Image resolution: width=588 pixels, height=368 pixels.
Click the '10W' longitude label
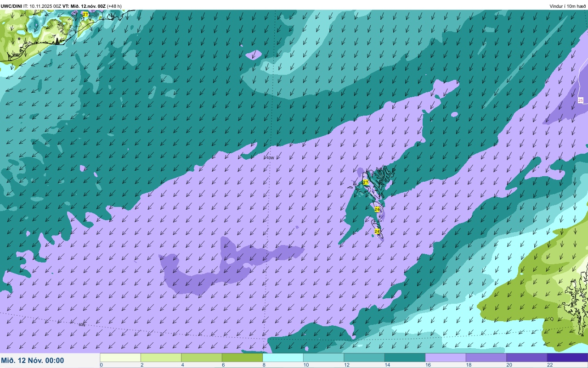click(271, 158)
